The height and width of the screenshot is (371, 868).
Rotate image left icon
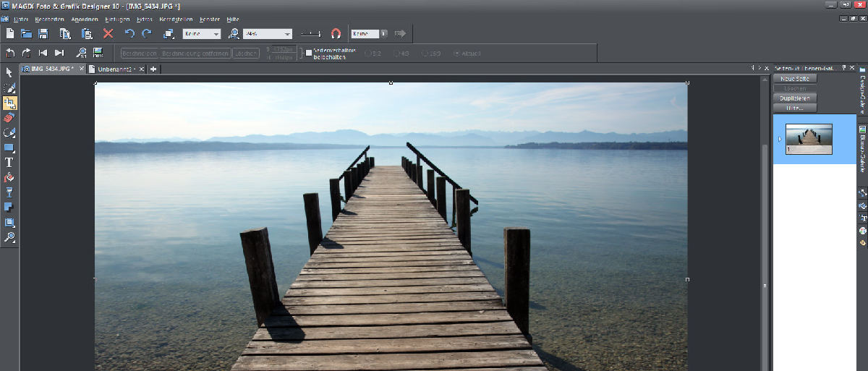pyautogui.click(x=10, y=53)
